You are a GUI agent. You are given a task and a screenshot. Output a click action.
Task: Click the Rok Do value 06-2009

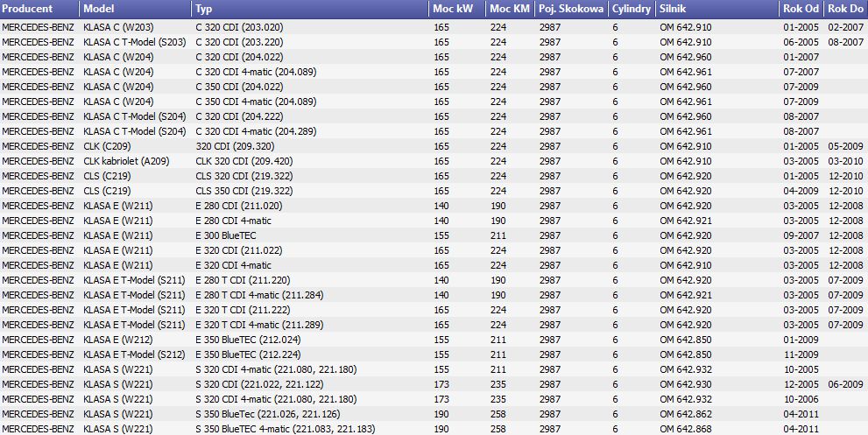pyautogui.click(x=845, y=384)
